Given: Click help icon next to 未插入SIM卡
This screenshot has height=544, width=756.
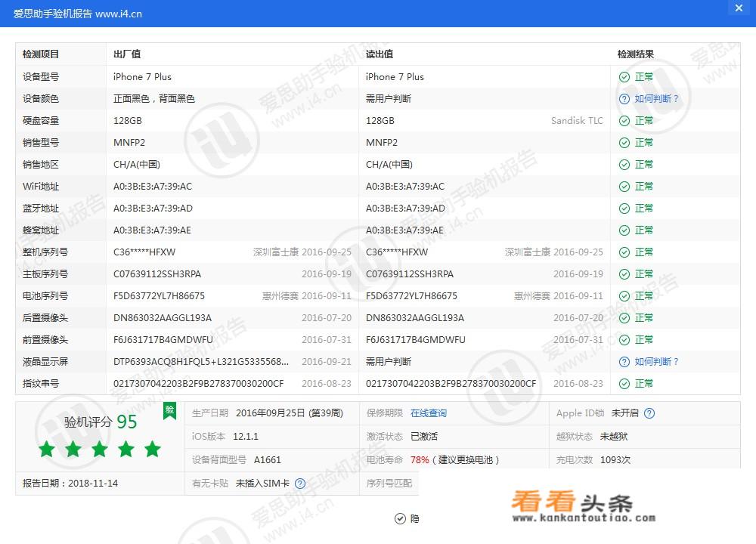Looking at the screenshot, I should [x=300, y=484].
